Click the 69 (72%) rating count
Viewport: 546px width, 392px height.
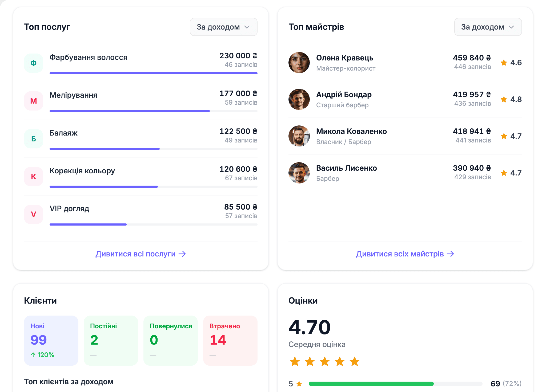point(506,384)
